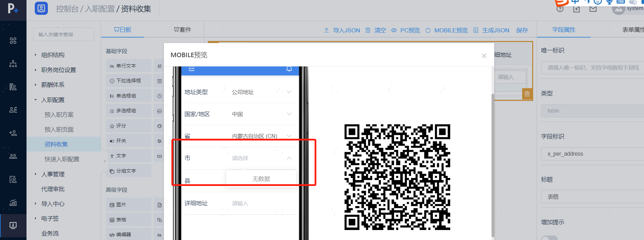
Task: Close the MOBILE预览 dialog
Action: (484, 56)
